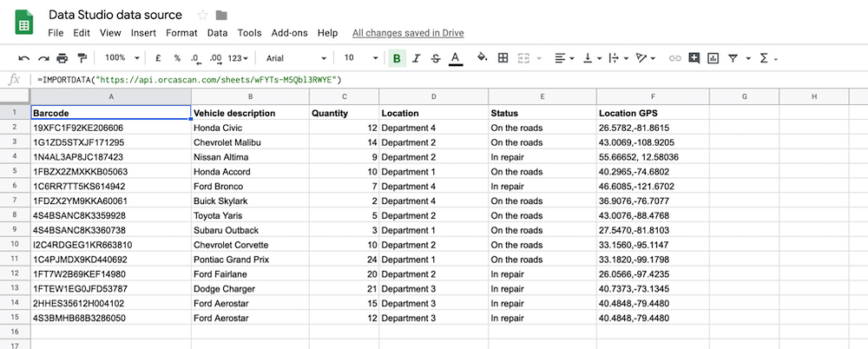Click the undo arrow icon

[23, 58]
